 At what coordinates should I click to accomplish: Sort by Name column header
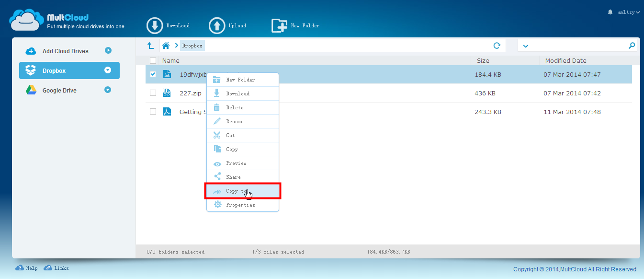(x=171, y=60)
